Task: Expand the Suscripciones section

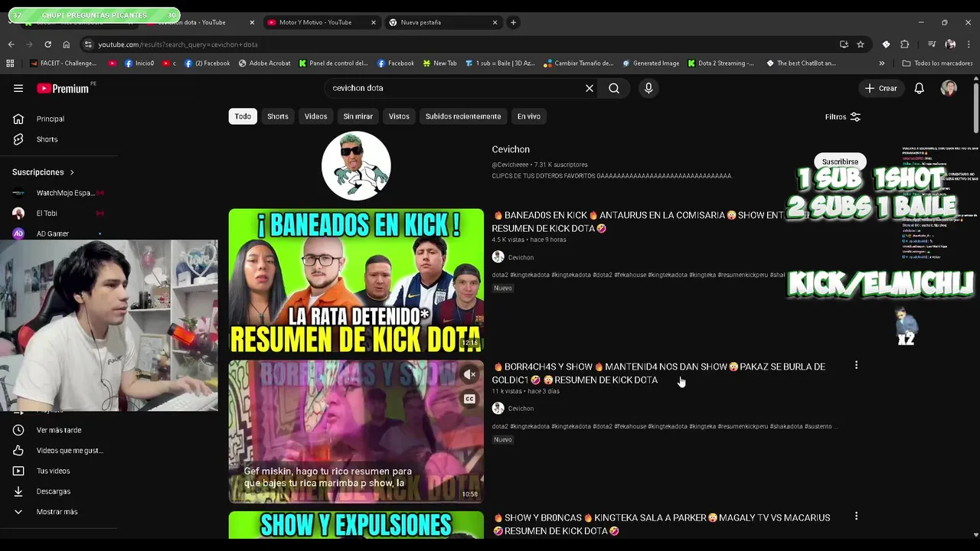Action: [43, 172]
